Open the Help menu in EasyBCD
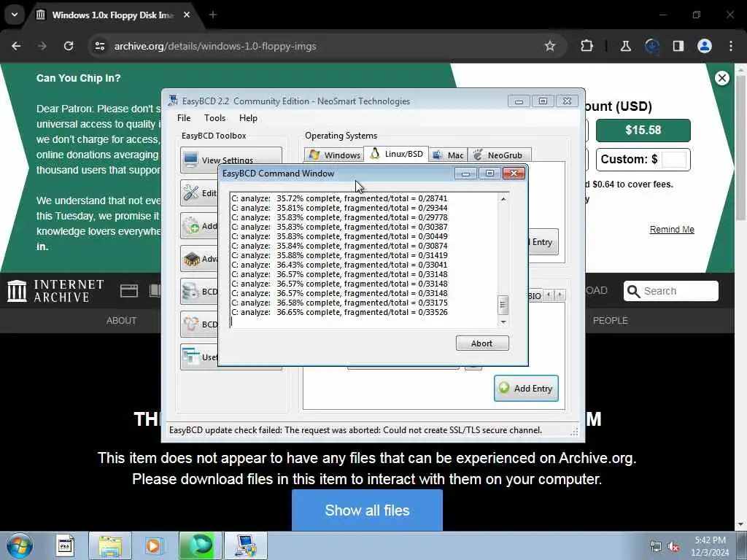The image size is (747, 560). pos(248,118)
